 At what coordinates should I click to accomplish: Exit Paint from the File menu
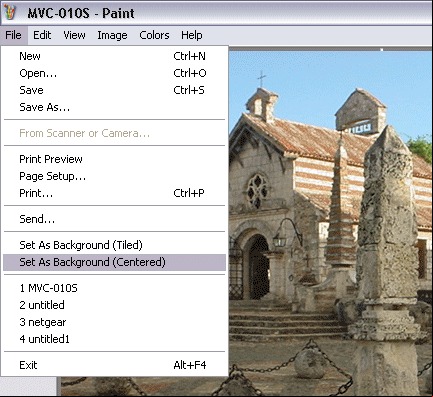(x=114, y=365)
